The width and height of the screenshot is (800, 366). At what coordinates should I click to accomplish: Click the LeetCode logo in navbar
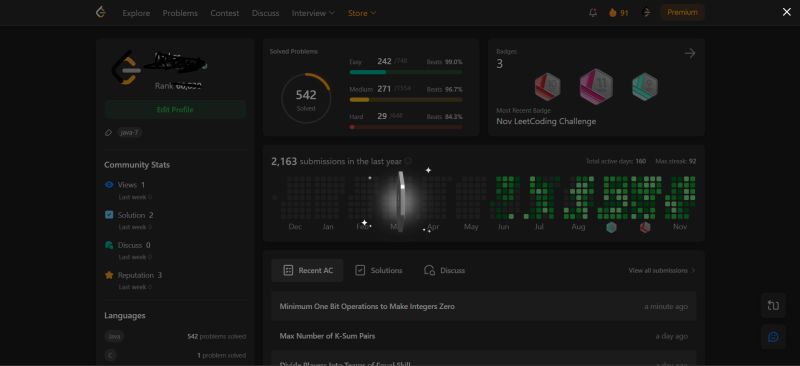pos(101,12)
